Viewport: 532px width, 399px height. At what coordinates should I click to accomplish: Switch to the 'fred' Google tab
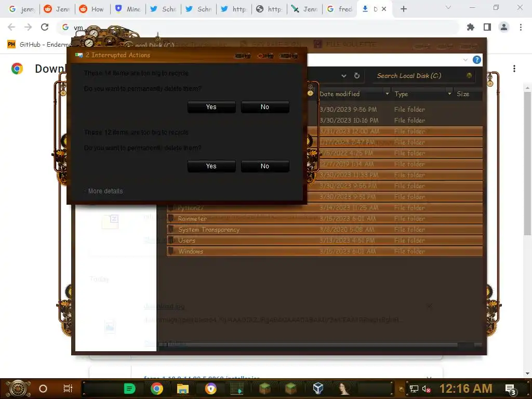click(x=340, y=9)
